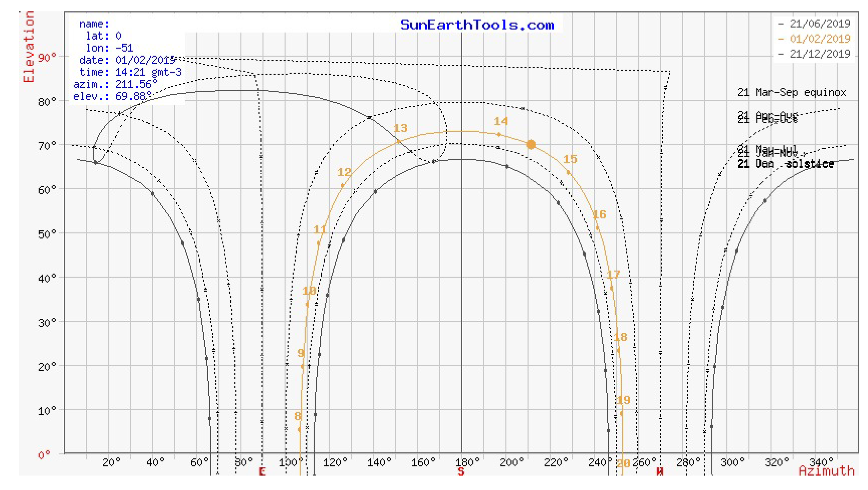Click the 21 Mar-Sep equinox label
The image size is (868, 490).
coord(792,92)
